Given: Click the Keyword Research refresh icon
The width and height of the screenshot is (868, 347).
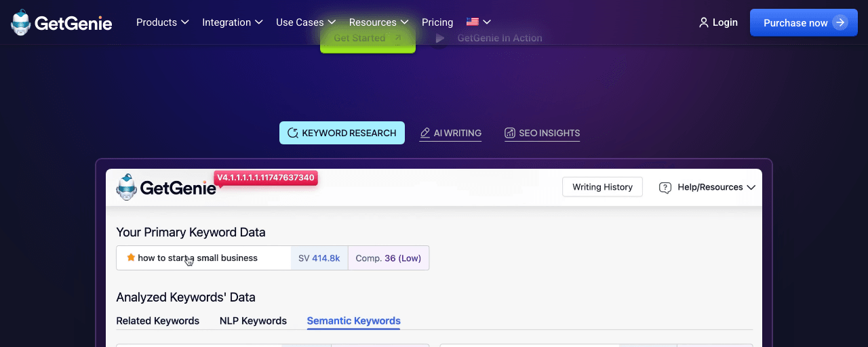Looking at the screenshot, I should click(293, 133).
